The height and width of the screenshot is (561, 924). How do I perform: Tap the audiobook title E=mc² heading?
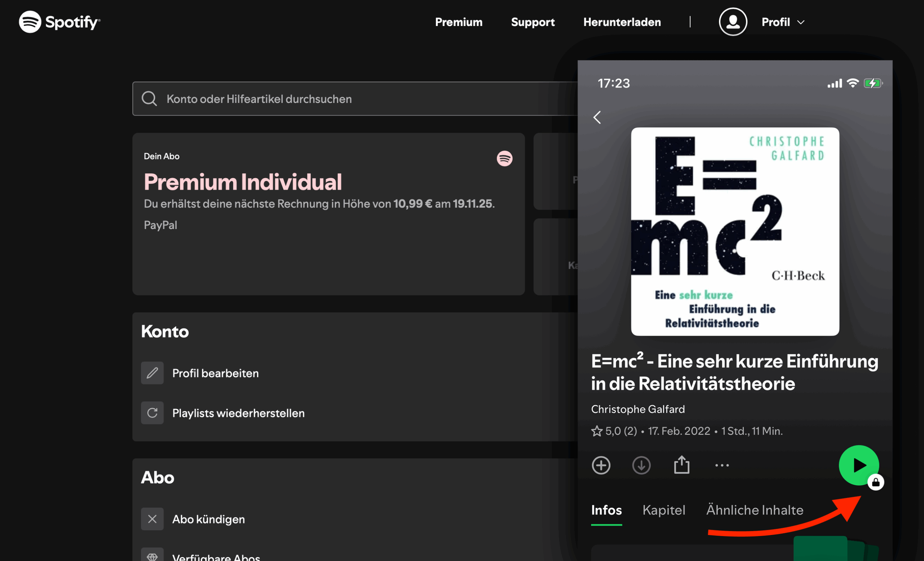735,372
